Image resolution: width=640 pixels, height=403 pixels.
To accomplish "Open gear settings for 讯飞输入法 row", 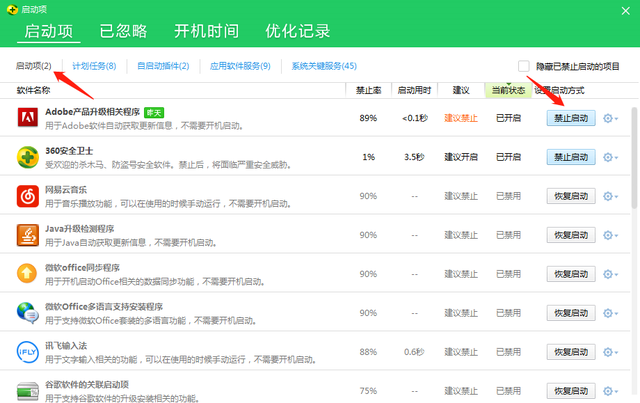I will tap(610, 352).
